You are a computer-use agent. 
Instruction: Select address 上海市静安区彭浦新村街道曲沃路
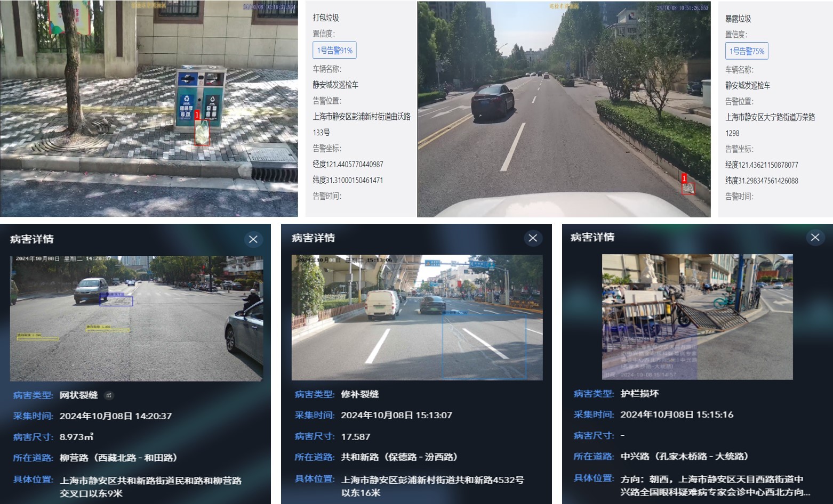pos(362,117)
